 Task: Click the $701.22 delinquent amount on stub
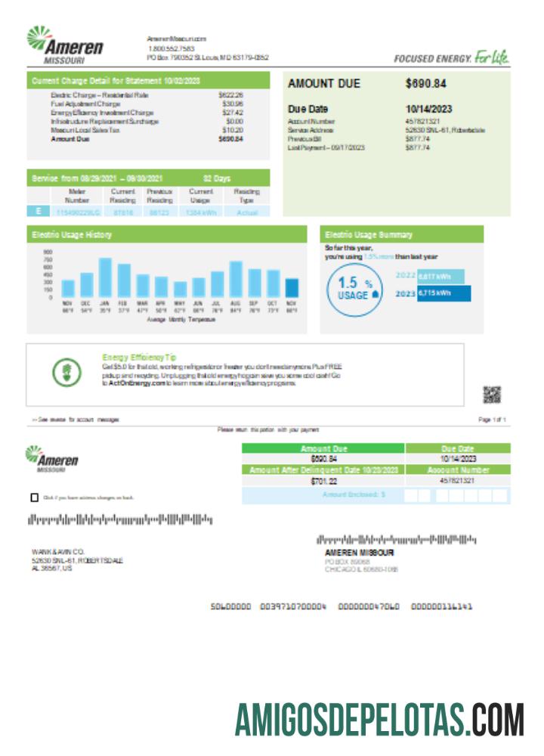[324, 481]
